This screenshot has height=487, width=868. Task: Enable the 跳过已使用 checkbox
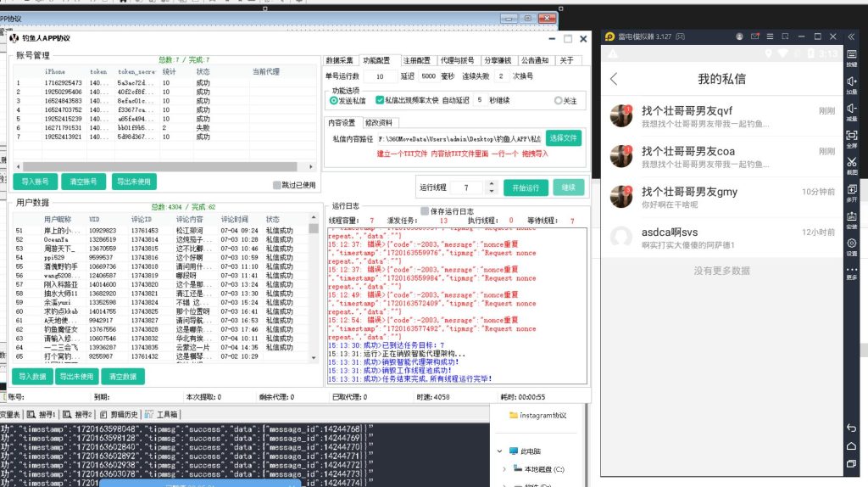(x=277, y=184)
